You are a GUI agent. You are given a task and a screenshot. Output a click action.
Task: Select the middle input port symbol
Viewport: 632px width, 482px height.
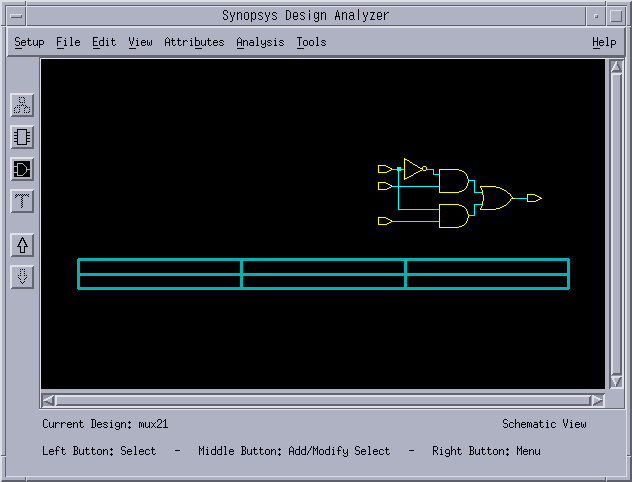pyautogui.click(x=385, y=186)
